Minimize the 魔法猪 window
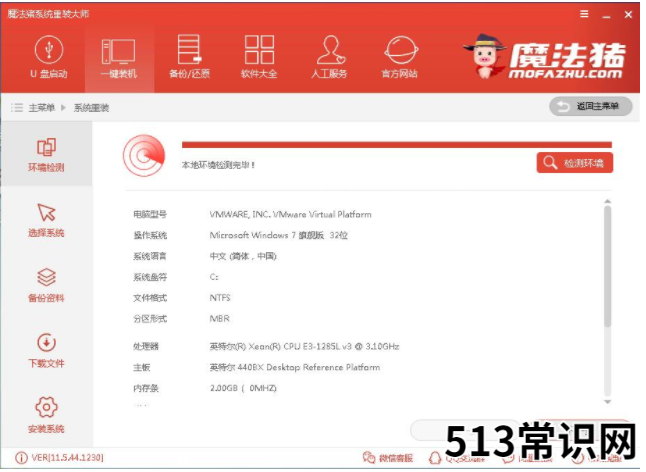646x472 pixels. click(x=606, y=15)
